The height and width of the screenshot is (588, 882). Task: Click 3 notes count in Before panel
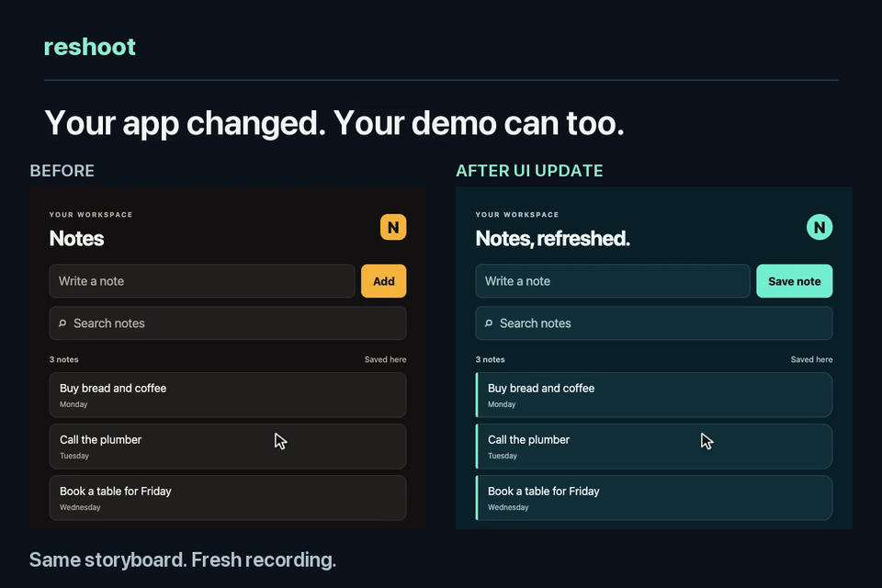click(x=64, y=359)
